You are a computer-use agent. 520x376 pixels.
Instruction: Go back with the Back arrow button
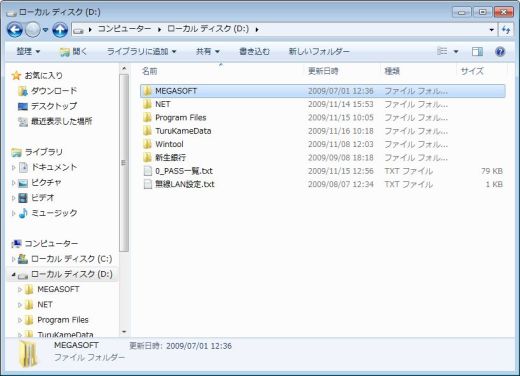coord(15,30)
